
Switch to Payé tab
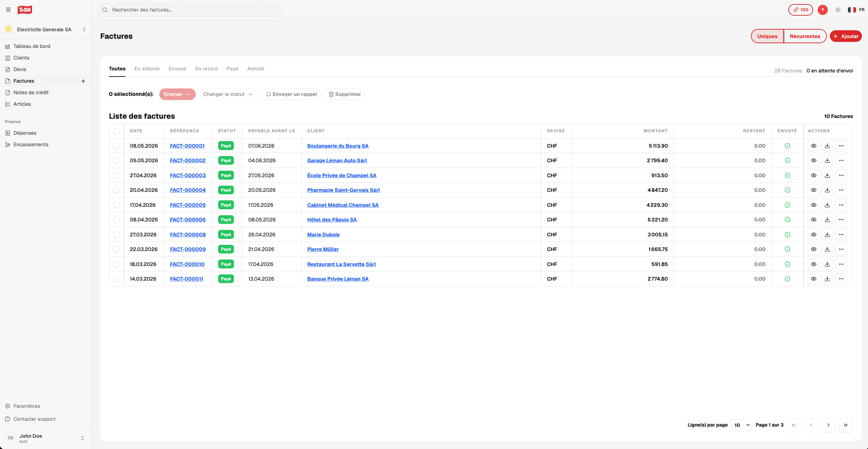tap(232, 69)
